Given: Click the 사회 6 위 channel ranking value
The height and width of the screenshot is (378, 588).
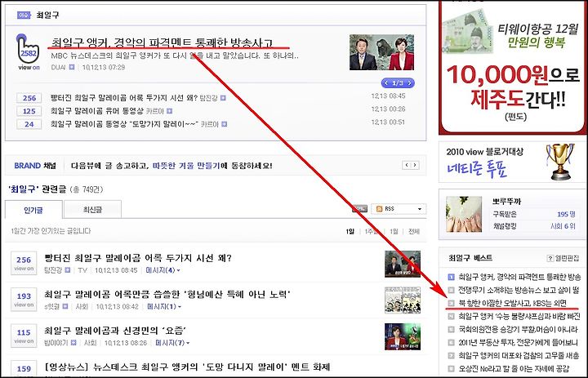Looking at the screenshot, I should tap(563, 226).
